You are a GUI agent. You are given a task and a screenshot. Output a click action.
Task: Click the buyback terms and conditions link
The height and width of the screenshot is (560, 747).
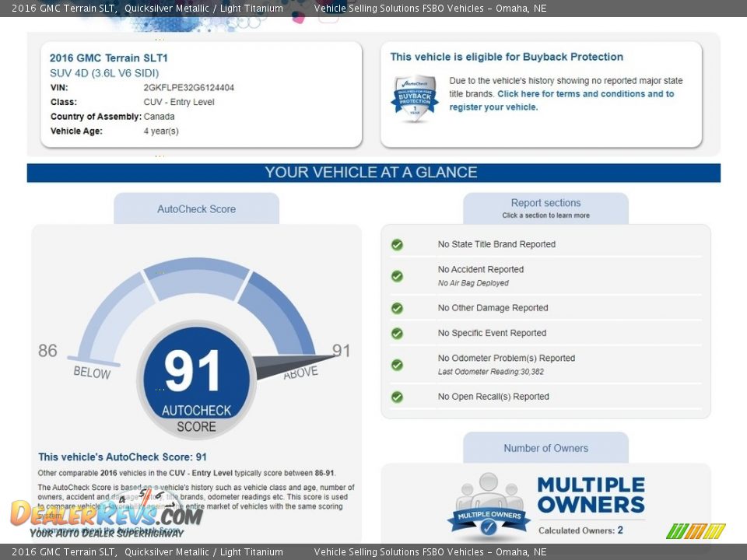click(x=585, y=94)
